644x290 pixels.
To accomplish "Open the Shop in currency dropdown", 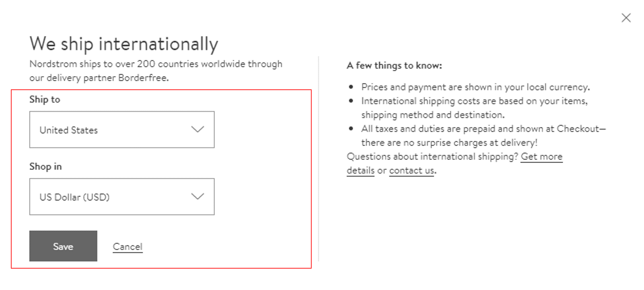I will (x=121, y=197).
